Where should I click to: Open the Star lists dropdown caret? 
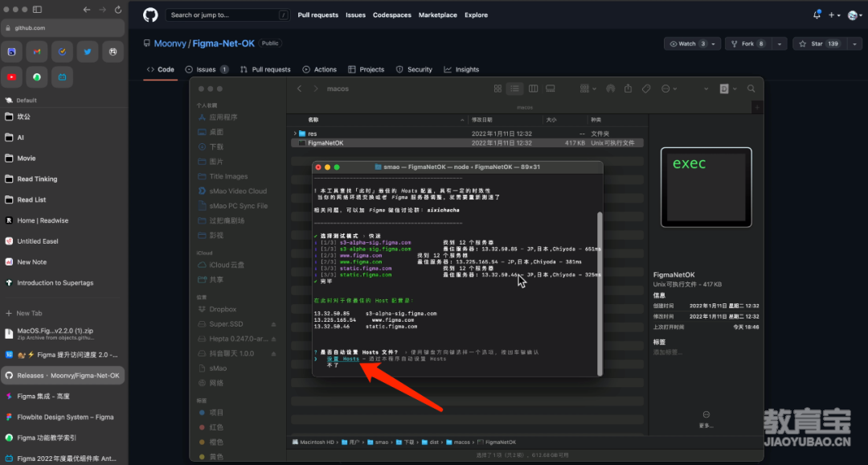(x=854, y=43)
